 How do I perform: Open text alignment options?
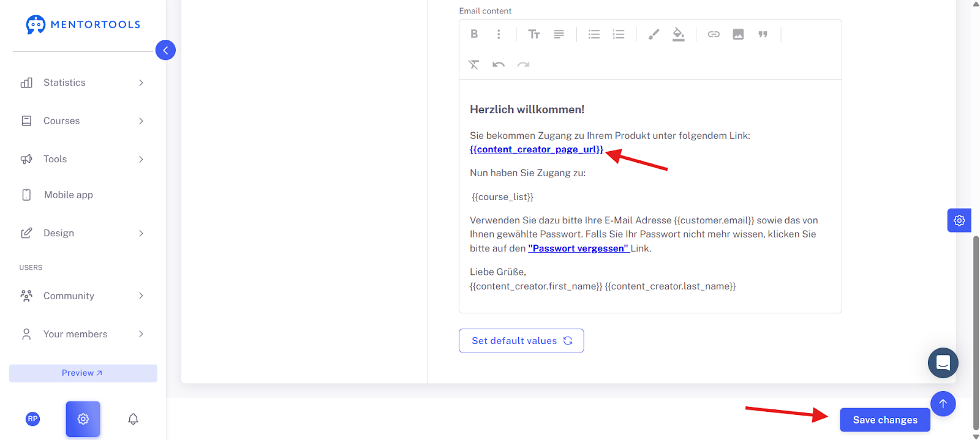(x=559, y=34)
